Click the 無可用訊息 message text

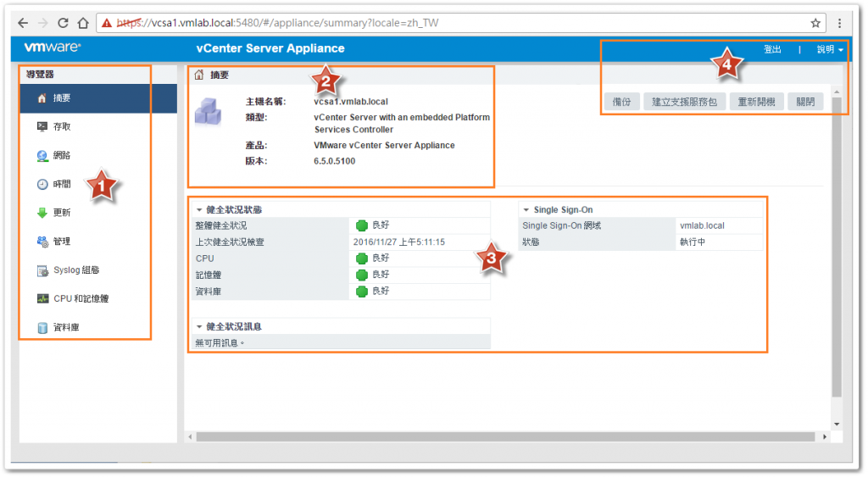tap(220, 343)
